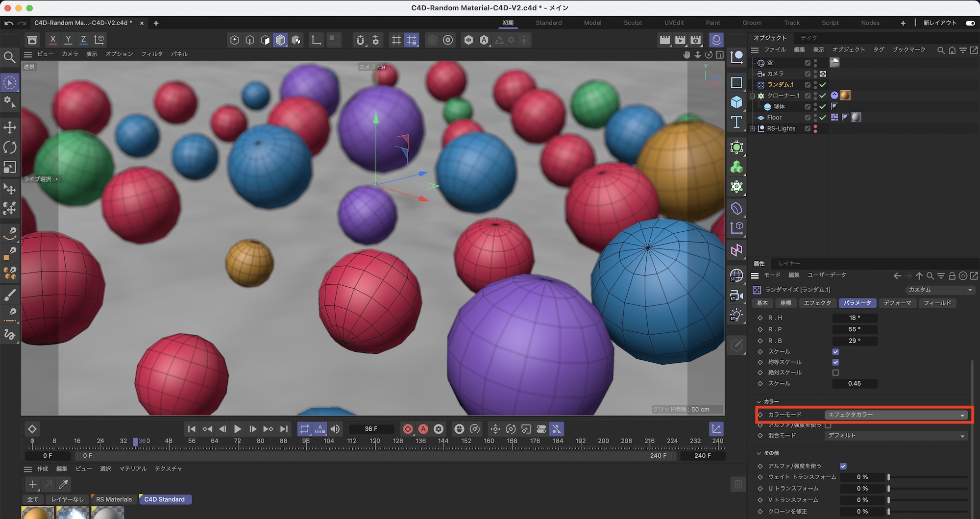Enable the 絶対スケール checkbox
The width and height of the screenshot is (980, 519).
835,372
